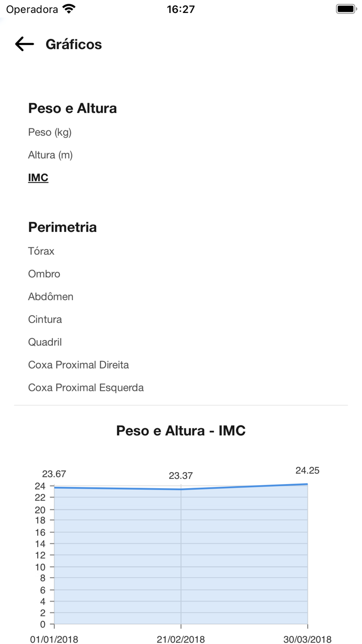Tap the back arrow icon
The image size is (362, 644).
(24, 45)
